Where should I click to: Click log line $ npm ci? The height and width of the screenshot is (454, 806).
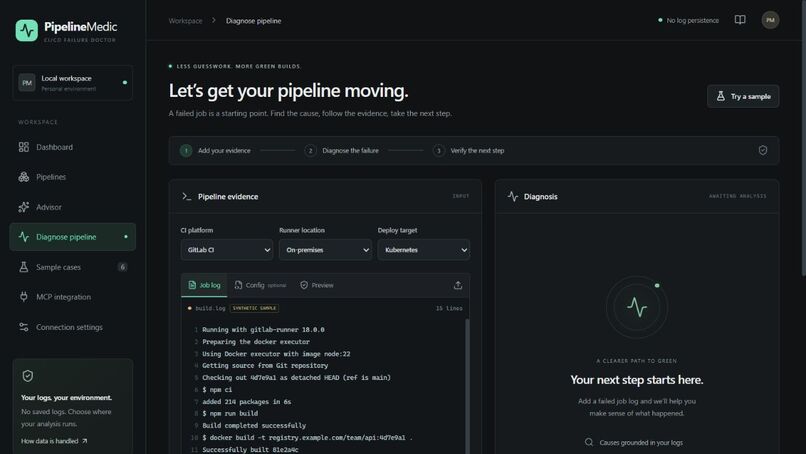[217, 390]
